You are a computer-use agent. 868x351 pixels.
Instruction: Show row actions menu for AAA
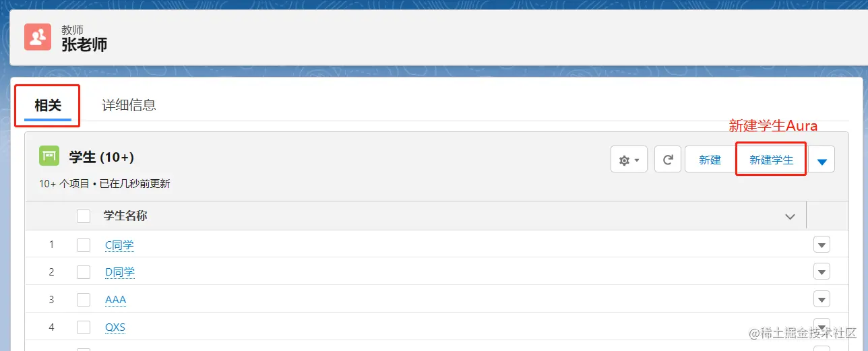[821, 300]
